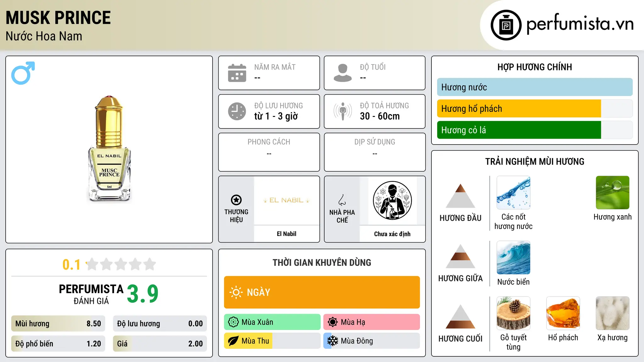Image resolution: width=644 pixels, height=362 pixels.
Task: Select the blue Hương nước accord bar
Action: [x=535, y=87]
